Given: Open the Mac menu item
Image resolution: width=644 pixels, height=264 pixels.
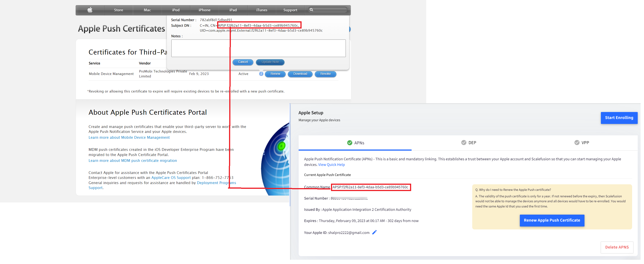Looking at the screenshot, I should (147, 10).
